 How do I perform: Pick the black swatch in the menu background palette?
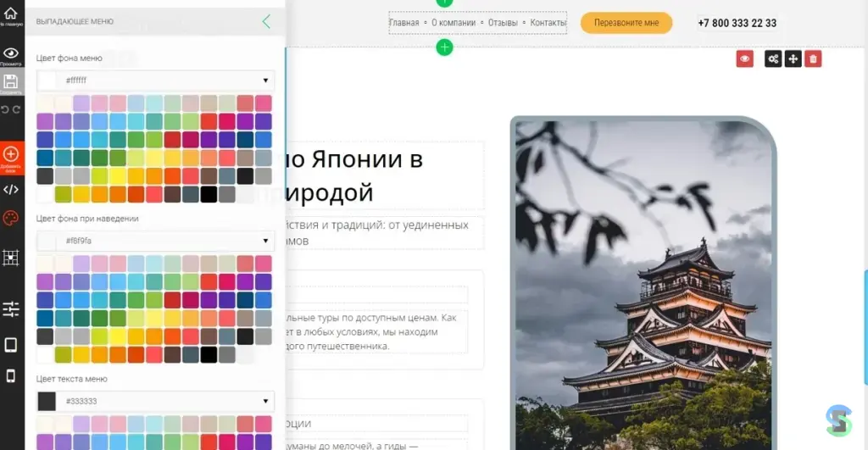coord(209,194)
